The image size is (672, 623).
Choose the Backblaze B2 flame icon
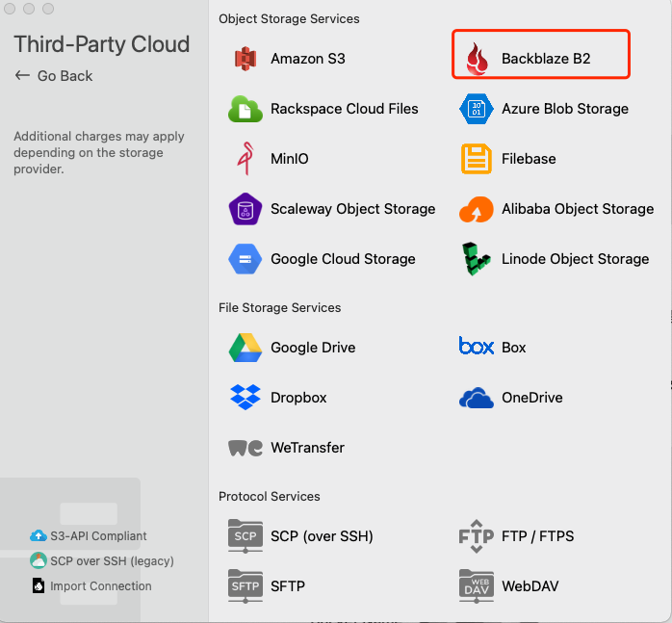(477, 59)
